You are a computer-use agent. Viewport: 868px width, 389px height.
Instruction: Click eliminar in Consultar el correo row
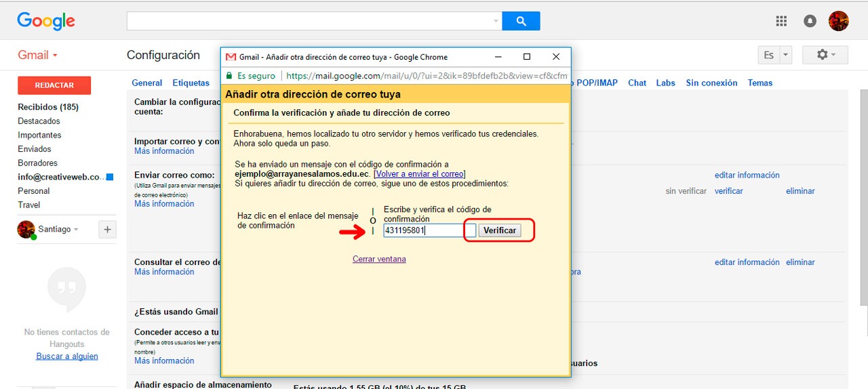[800, 262]
